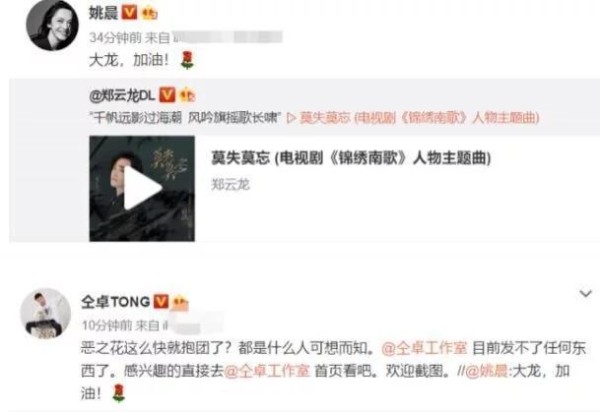Click membership crown icon beside 姚晨
This screenshot has height=412, width=600.
[x=149, y=13]
